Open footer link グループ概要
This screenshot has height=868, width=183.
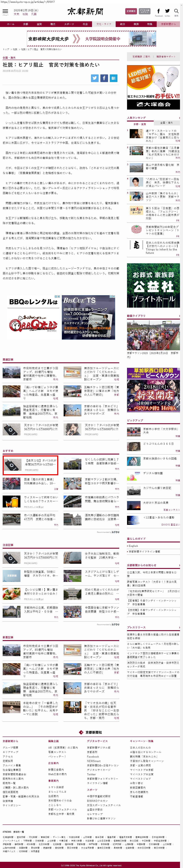click(10, 747)
